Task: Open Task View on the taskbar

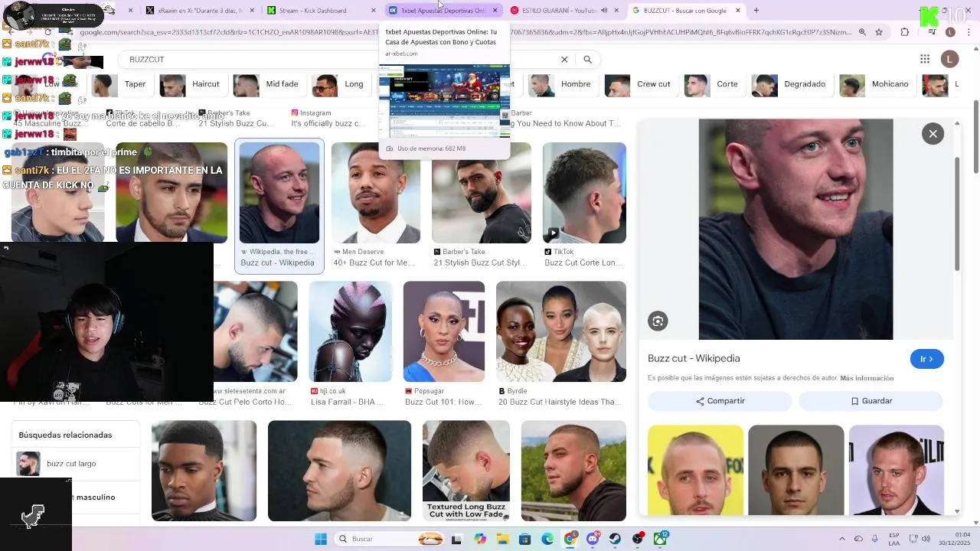Action: pyautogui.click(x=456, y=539)
